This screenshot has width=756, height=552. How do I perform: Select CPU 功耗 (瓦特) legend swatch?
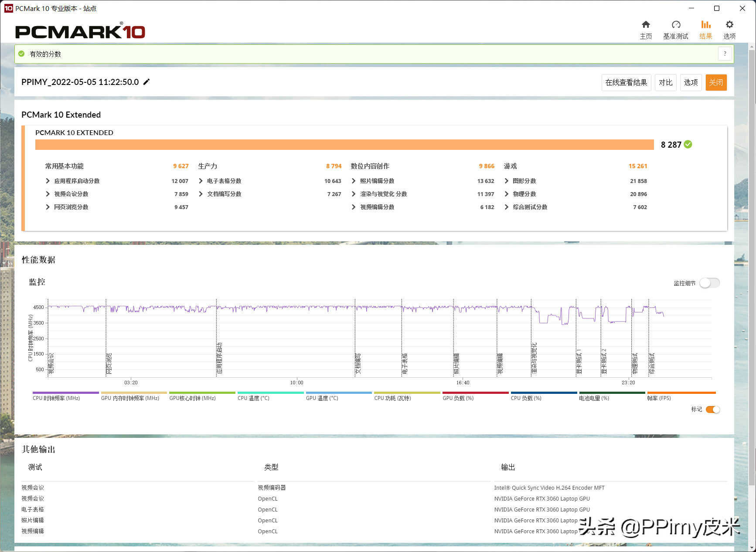pyautogui.click(x=407, y=393)
